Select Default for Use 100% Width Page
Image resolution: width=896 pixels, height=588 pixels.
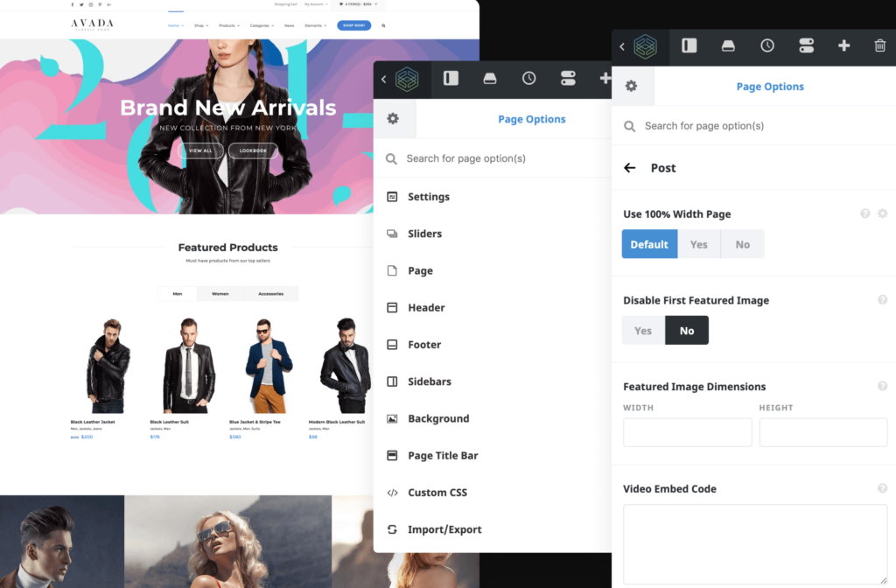point(650,244)
